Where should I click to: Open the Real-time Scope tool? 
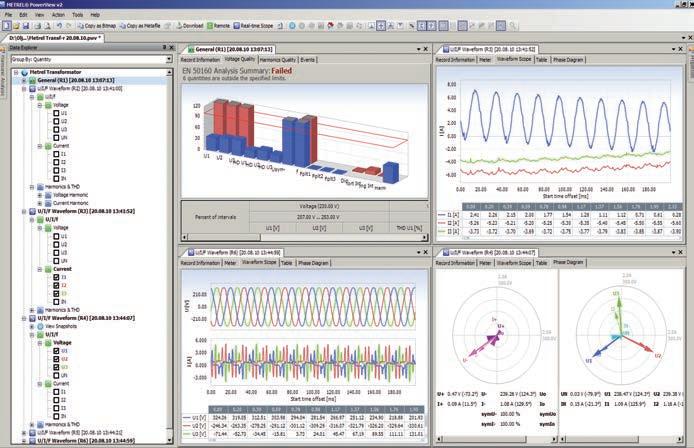254,26
